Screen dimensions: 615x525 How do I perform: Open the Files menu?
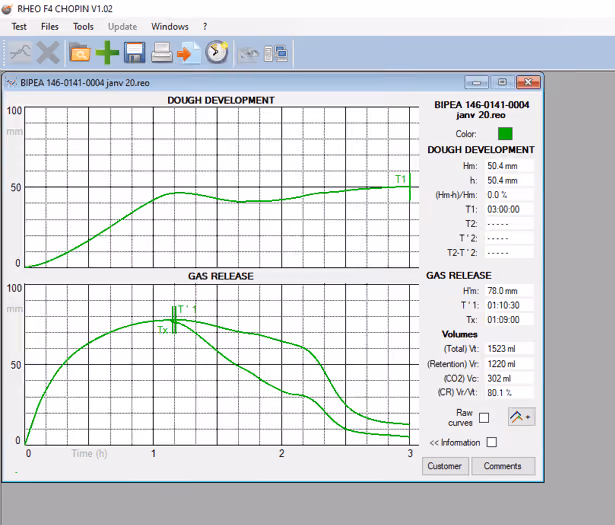coord(50,27)
